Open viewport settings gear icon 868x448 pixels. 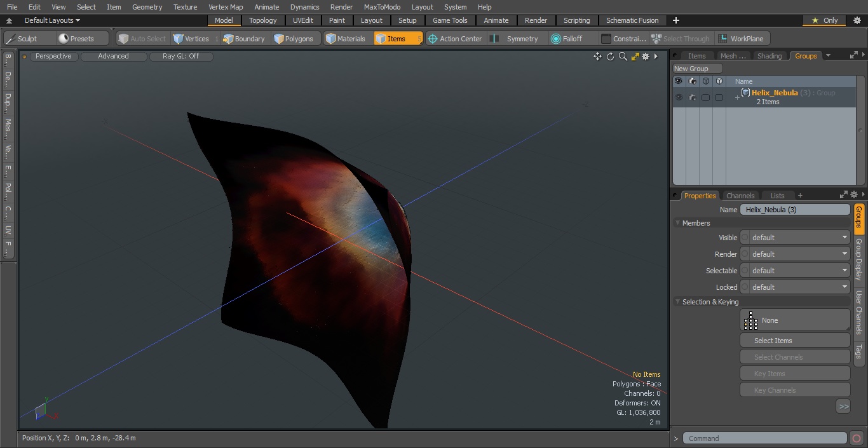(646, 57)
